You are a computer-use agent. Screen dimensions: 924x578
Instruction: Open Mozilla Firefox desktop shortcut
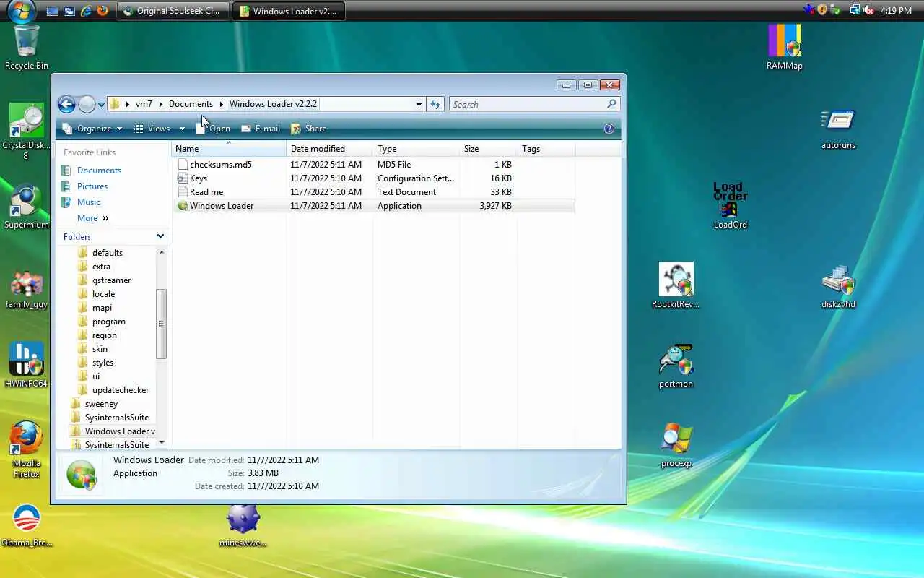[27, 449]
